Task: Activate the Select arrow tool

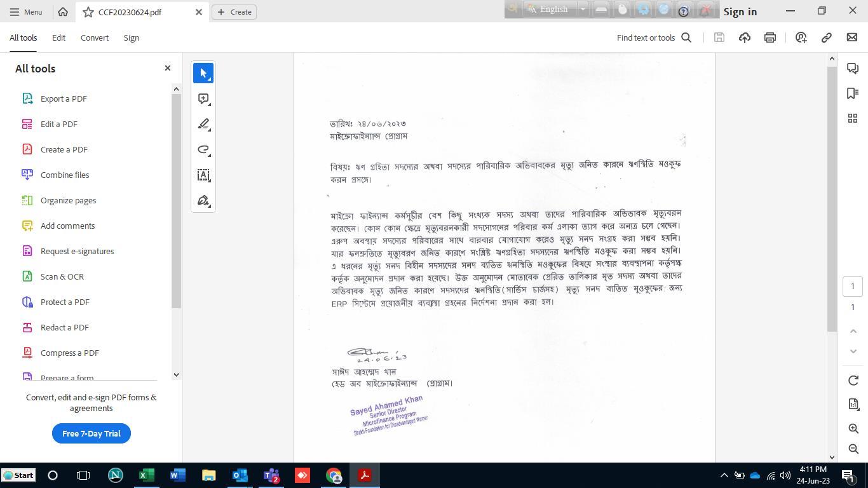Action: click(203, 73)
